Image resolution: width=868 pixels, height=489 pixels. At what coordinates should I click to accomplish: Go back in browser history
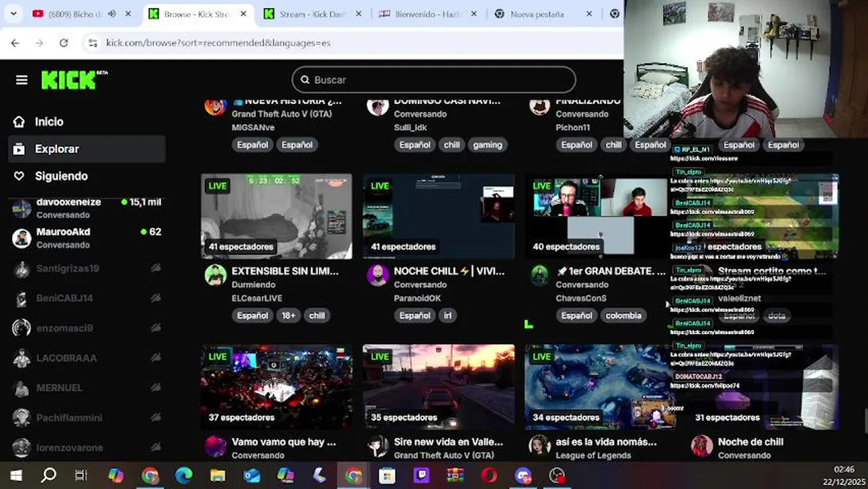pos(15,43)
